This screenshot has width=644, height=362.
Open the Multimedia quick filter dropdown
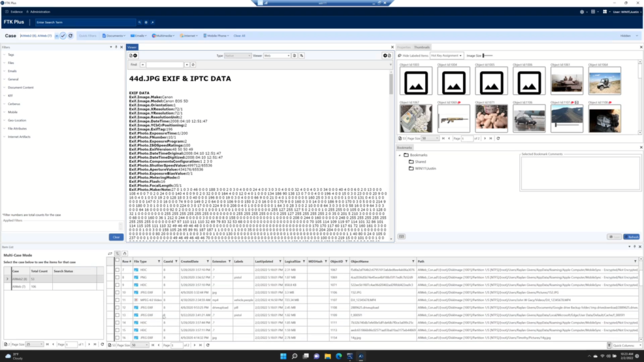[x=163, y=36]
